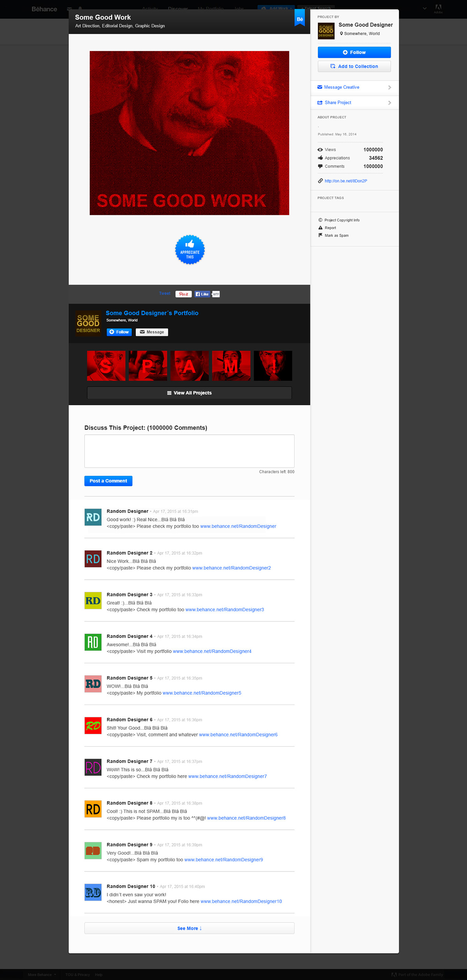This screenshot has height=980, width=467.
Task: Click the Random Designer 8 commenter name
Action: (130, 803)
